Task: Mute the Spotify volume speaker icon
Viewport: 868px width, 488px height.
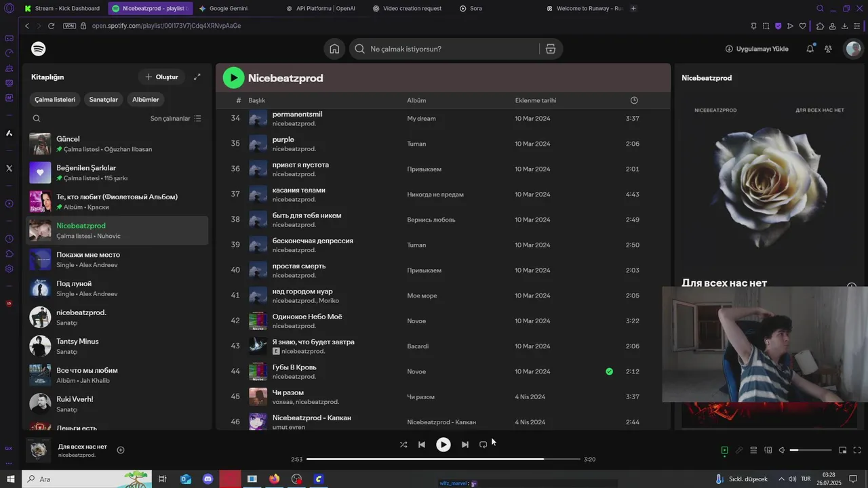Action: [x=782, y=450]
